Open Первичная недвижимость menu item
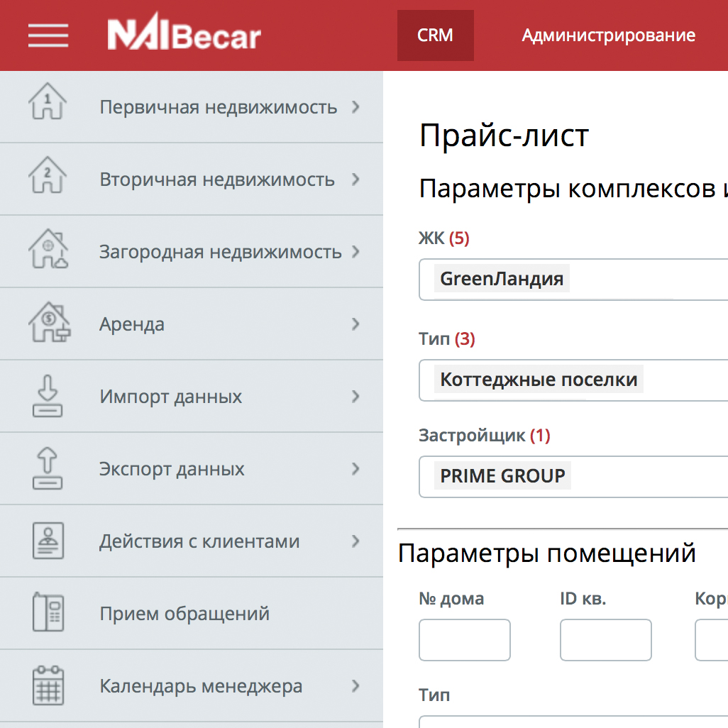This screenshot has height=728, width=728. [192, 106]
